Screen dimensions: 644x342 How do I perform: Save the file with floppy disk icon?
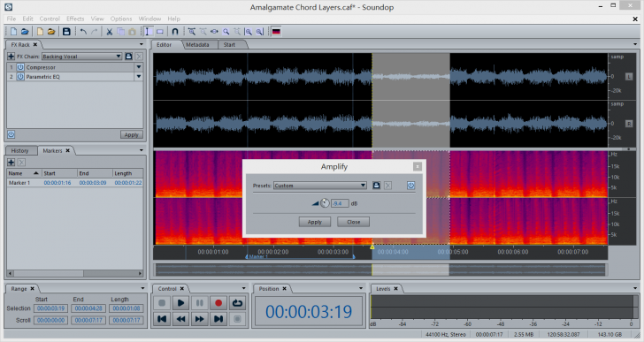[x=66, y=32]
